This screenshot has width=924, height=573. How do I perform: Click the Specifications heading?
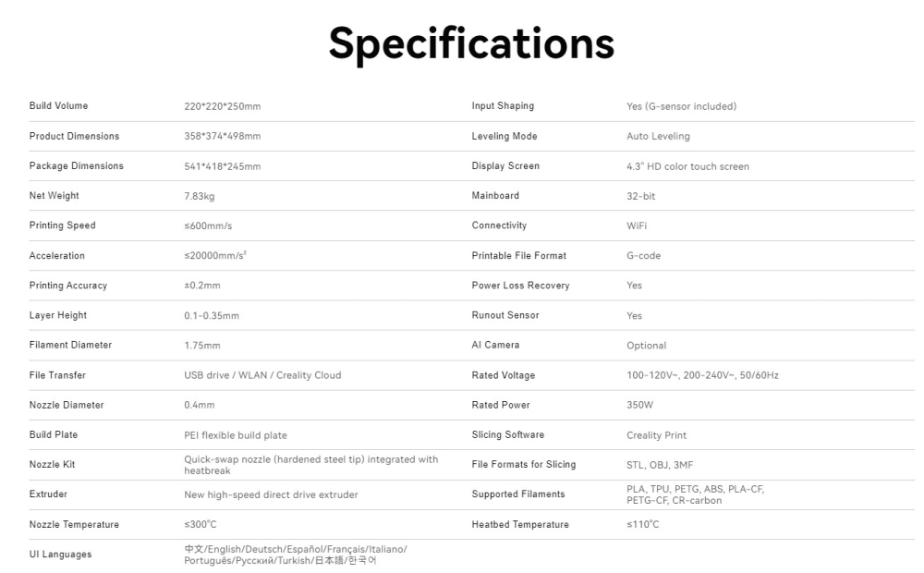(471, 43)
